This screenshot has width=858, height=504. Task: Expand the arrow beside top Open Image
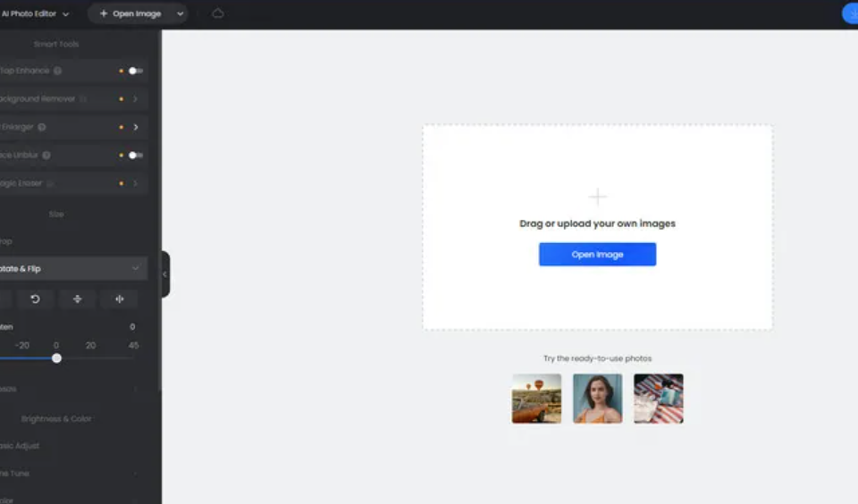[x=180, y=13]
